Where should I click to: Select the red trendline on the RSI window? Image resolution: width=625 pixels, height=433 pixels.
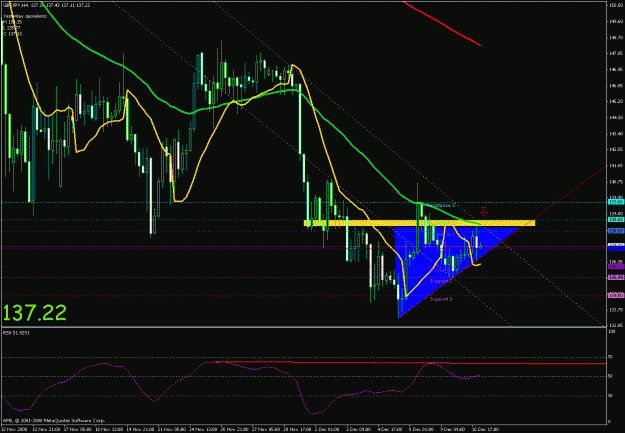click(x=411, y=363)
